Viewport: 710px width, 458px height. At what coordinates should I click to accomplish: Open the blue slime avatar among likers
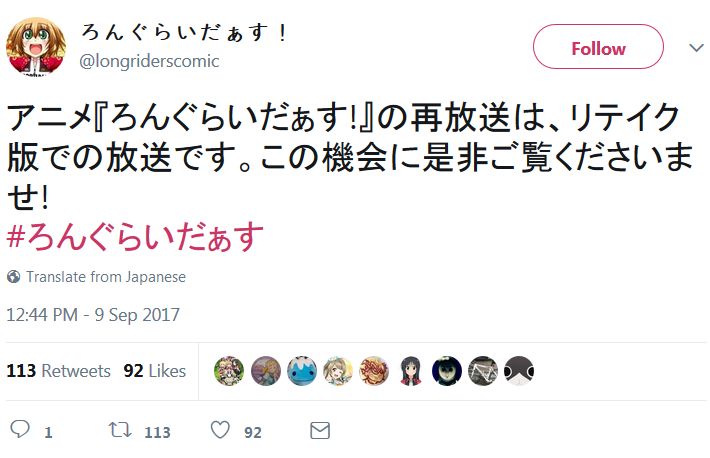[302, 371]
